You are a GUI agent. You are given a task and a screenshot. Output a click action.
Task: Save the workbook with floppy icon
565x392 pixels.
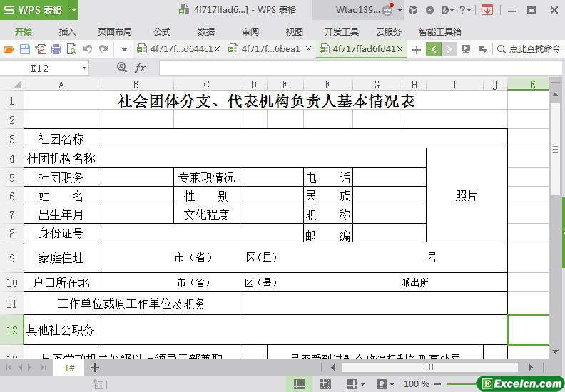(24, 49)
